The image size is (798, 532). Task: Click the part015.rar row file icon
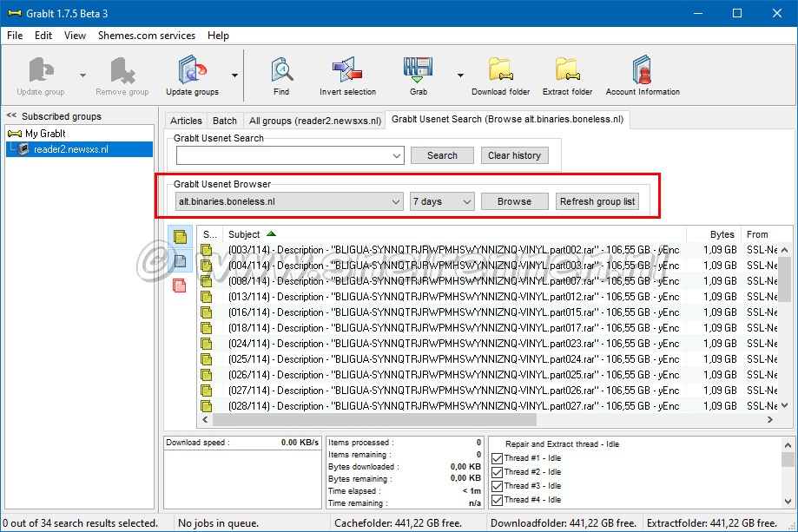pyautogui.click(x=206, y=312)
